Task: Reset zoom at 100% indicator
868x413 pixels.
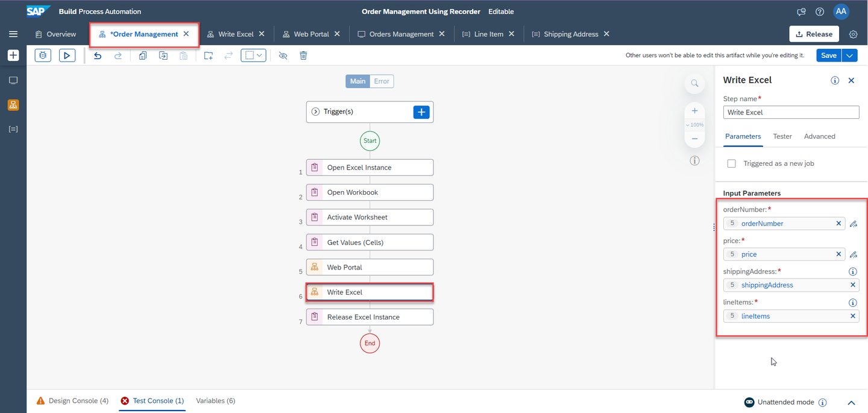Action: tap(694, 125)
